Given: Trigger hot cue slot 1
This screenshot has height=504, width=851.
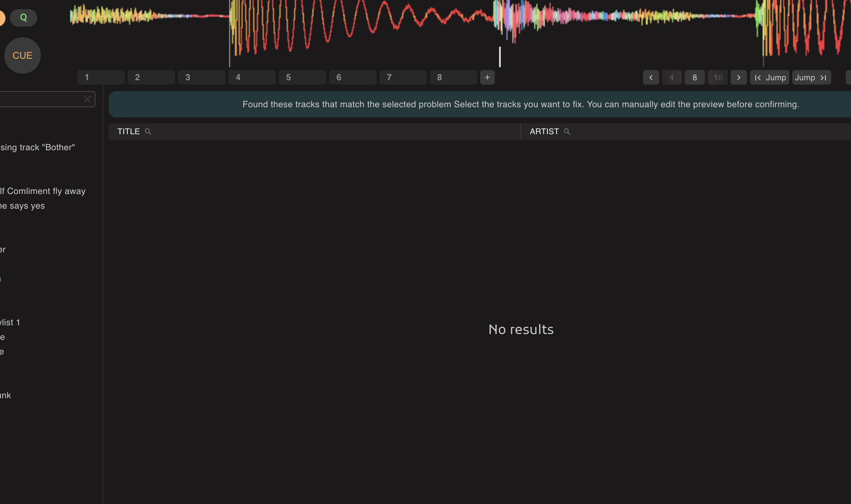Looking at the screenshot, I should coord(101,77).
